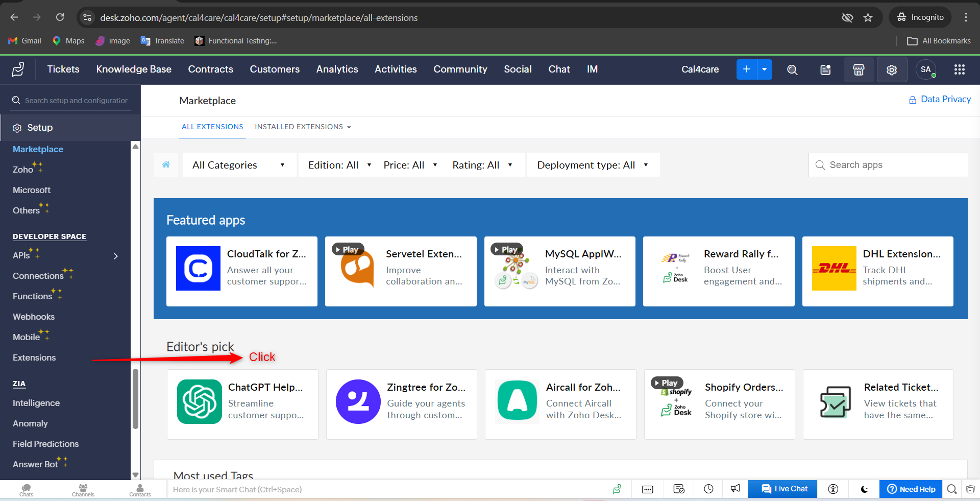This screenshot has width=980, height=501.
Task: Play the MySQL AppiWorks video
Action: tap(506, 249)
